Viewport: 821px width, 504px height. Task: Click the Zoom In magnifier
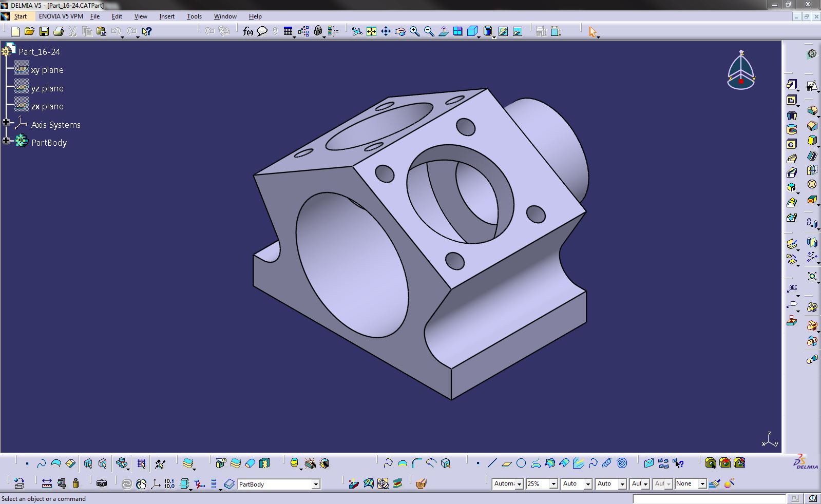click(x=414, y=31)
